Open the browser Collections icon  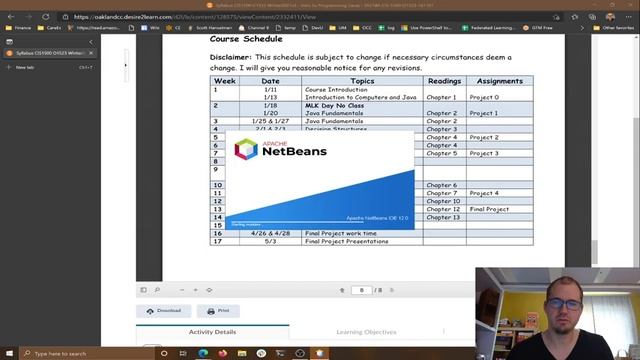(x=592, y=17)
